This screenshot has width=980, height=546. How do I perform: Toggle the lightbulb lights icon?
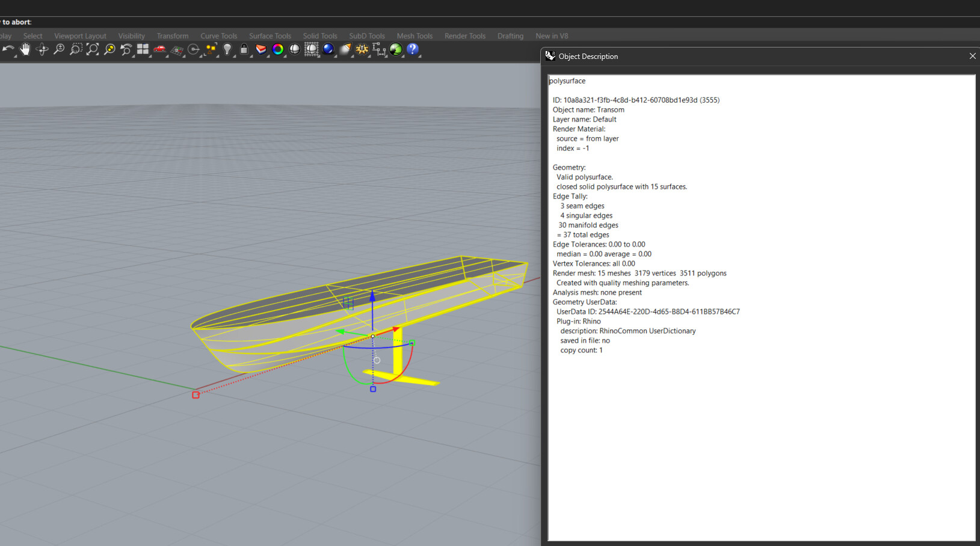click(227, 50)
